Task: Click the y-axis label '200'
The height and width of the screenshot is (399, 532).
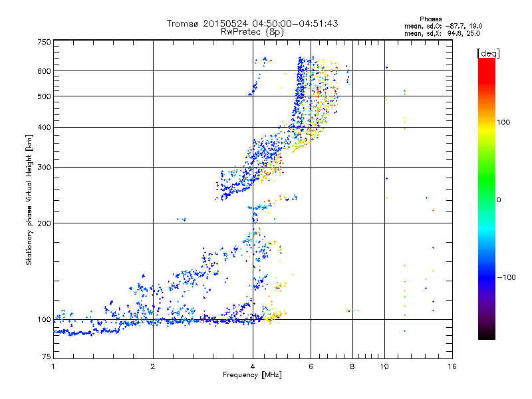Action: pos(45,223)
